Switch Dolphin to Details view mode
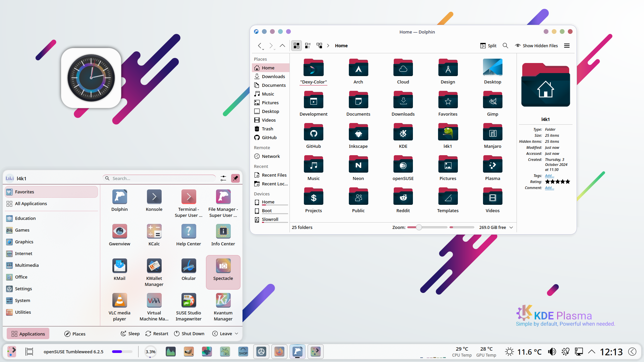The image size is (644, 362). tap(319, 46)
